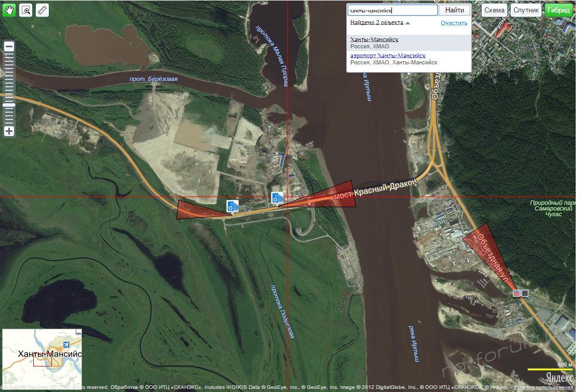Click left camera marker near bridge road

tap(233, 206)
